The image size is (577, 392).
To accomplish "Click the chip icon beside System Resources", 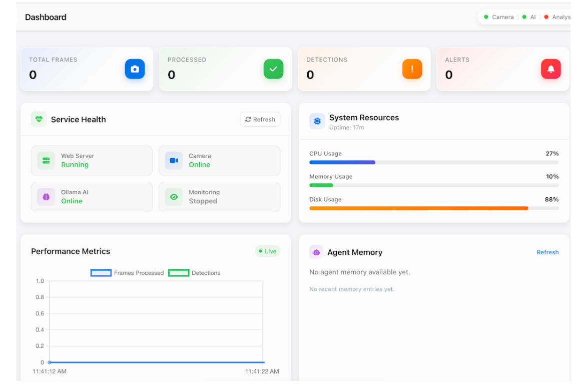I will (x=317, y=121).
